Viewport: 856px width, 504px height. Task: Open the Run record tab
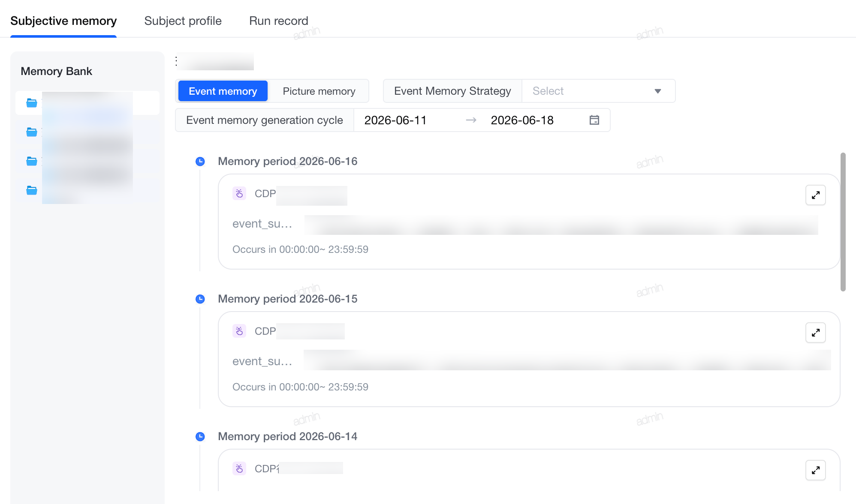click(x=279, y=21)
